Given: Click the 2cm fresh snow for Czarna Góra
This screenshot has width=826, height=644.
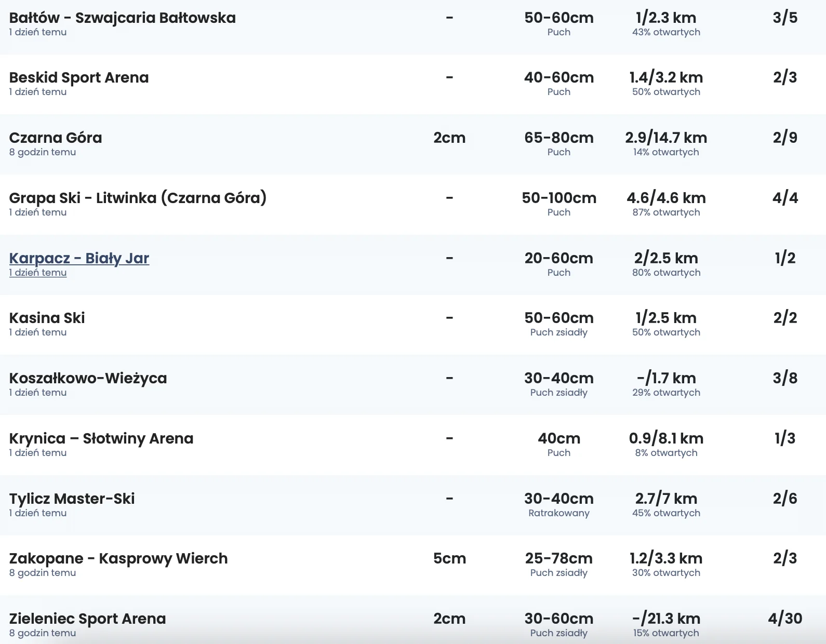Looking at the screenshot, I should click(x=449, y=138).
